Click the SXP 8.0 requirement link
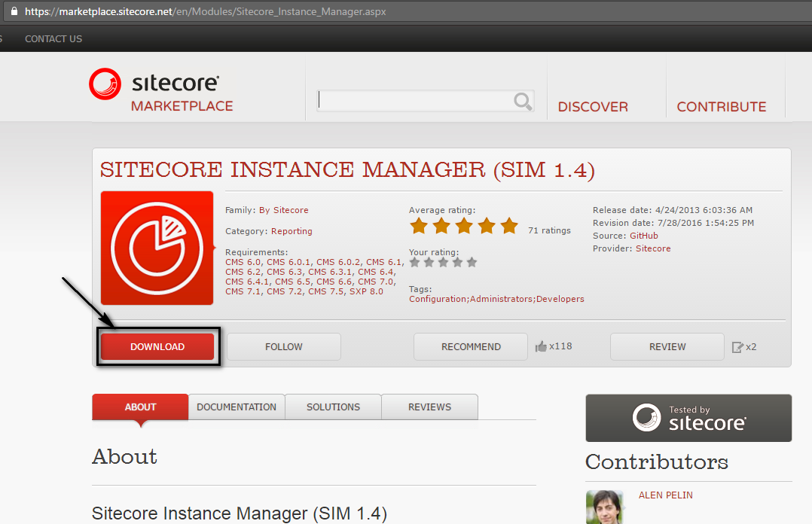 (x=366, y=291)
